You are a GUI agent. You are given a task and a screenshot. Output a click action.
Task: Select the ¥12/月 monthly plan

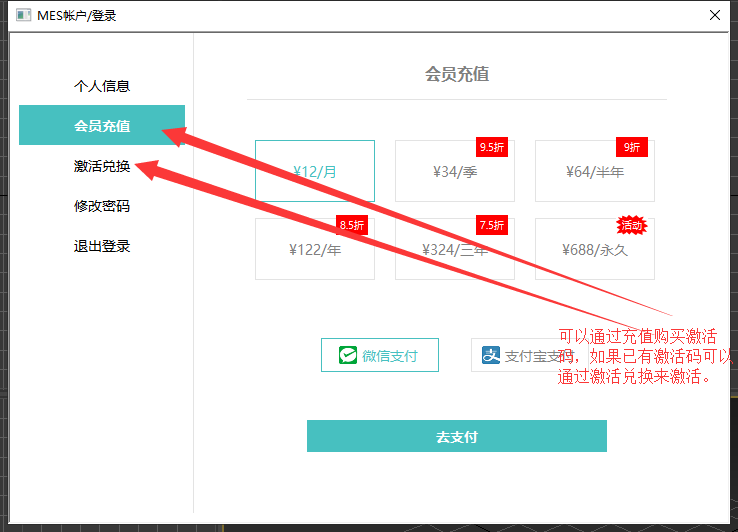(x=315, y=171)
